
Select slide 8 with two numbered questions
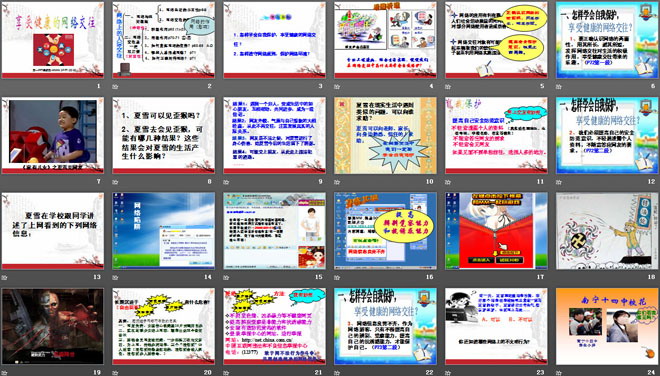click(x=164, y=136)
